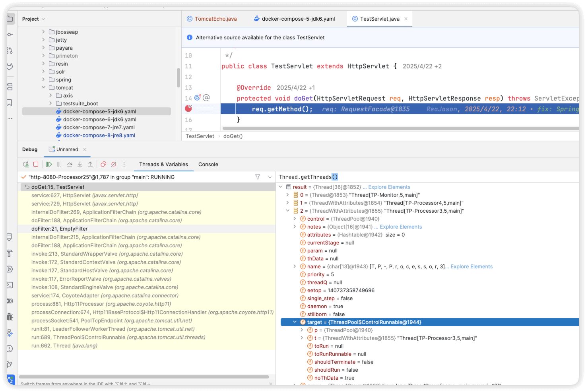
Task: Open the Project tool window folder icon
Action: click(10, 19)
